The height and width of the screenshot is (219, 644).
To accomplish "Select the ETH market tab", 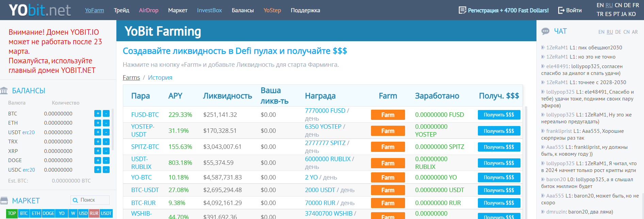I will pyautogui.click(x=36, y=213).
